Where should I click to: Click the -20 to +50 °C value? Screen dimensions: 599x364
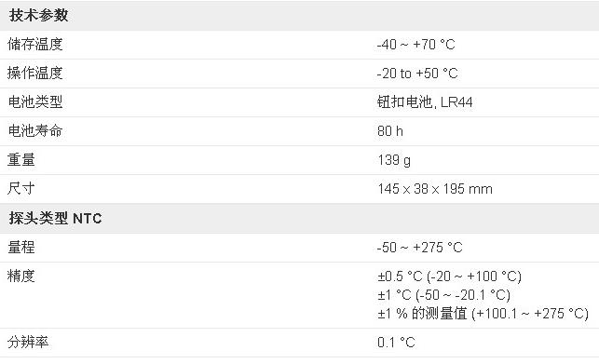pos(417,73)
